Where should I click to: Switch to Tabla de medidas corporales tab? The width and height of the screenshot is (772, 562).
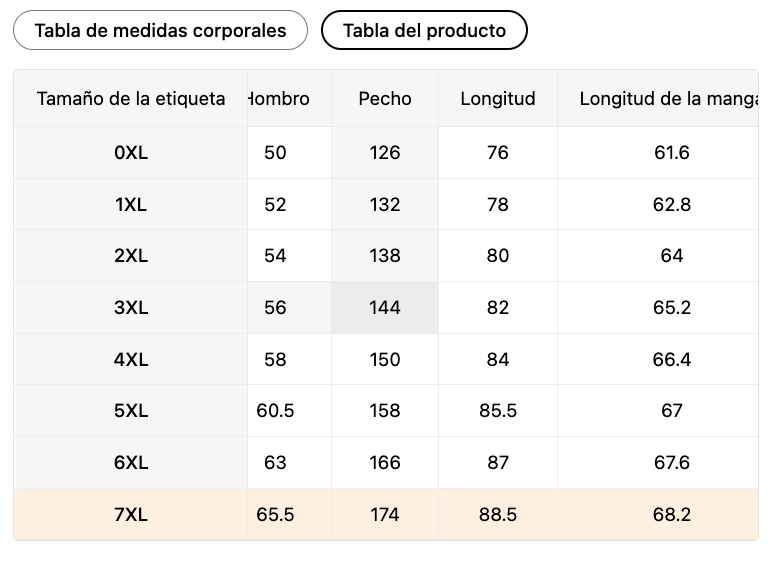pos(161,30)
